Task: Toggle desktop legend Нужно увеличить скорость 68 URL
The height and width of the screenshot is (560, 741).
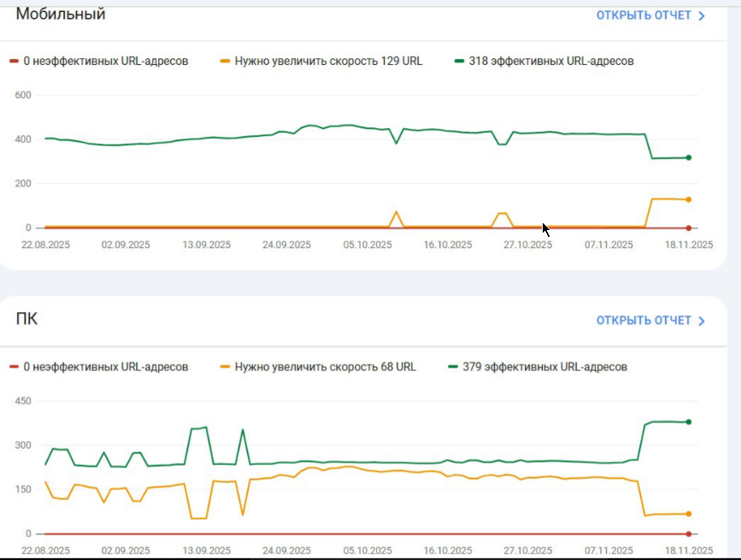Action: (x=318, y=367)
